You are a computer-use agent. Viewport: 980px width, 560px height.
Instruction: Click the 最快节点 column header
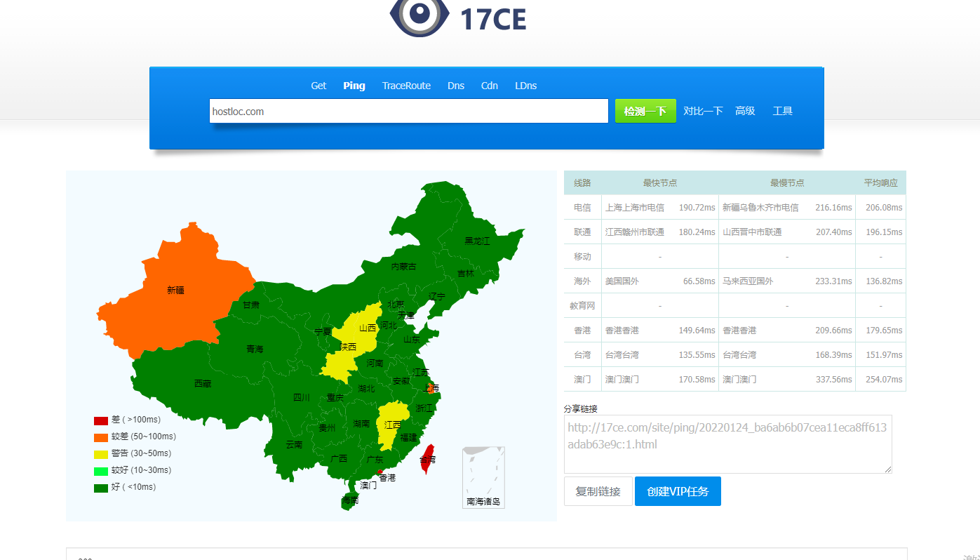pos(660,182)
